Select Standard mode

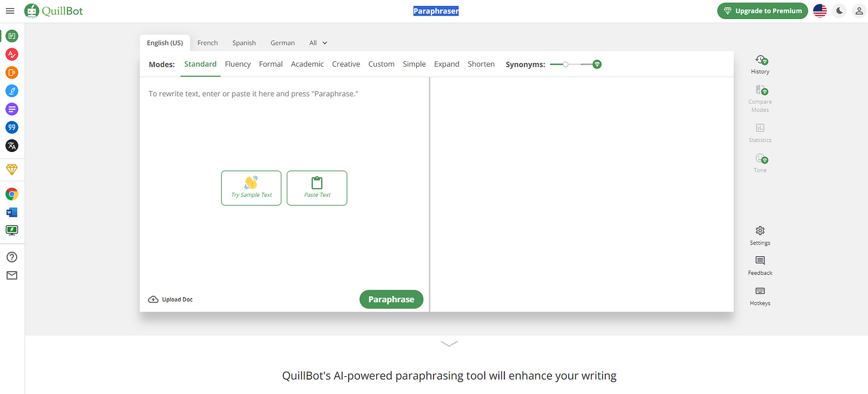tap(200, 64)
